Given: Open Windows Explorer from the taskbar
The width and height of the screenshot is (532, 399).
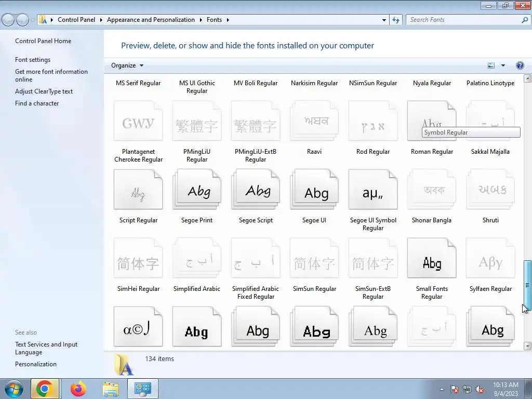Looking at the screenshot, I should (111, 389).
